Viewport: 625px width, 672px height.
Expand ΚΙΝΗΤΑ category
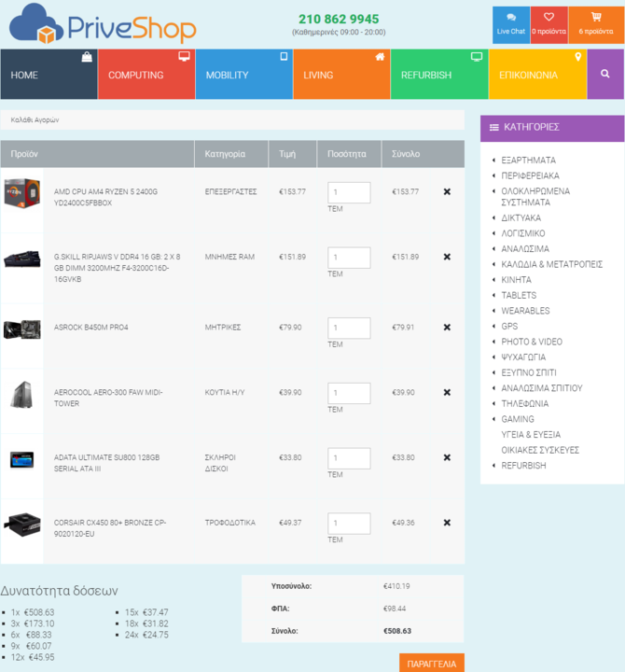point(516,279)
